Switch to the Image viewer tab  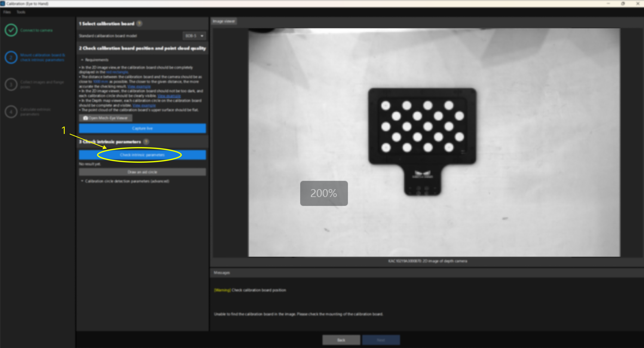[x=224, y=21]
